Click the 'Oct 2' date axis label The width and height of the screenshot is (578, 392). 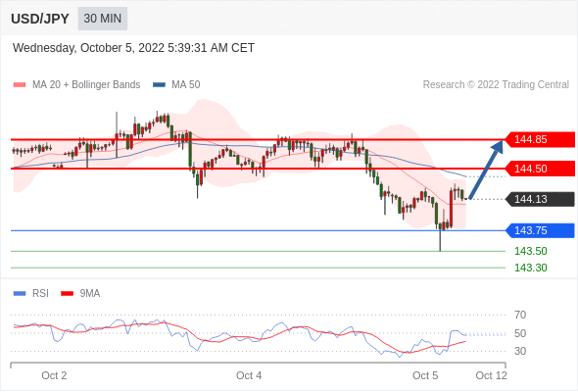(x=54, y=375)
